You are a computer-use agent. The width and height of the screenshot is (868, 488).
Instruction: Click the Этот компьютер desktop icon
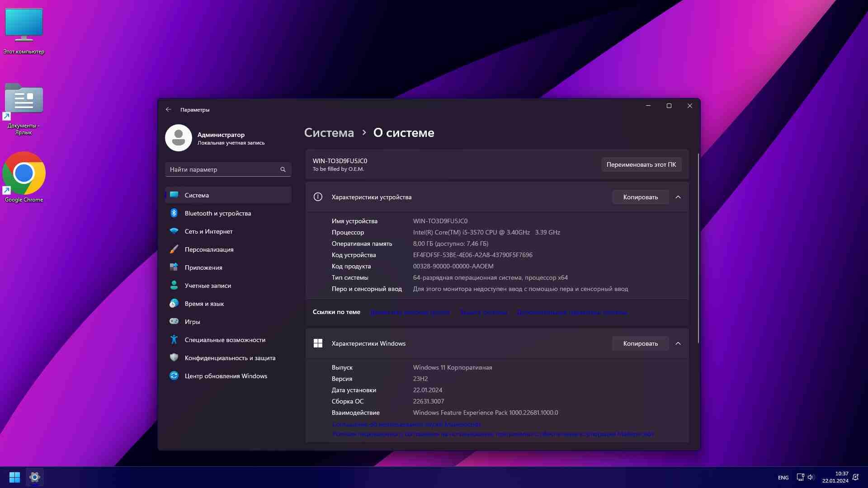point(24,31)
